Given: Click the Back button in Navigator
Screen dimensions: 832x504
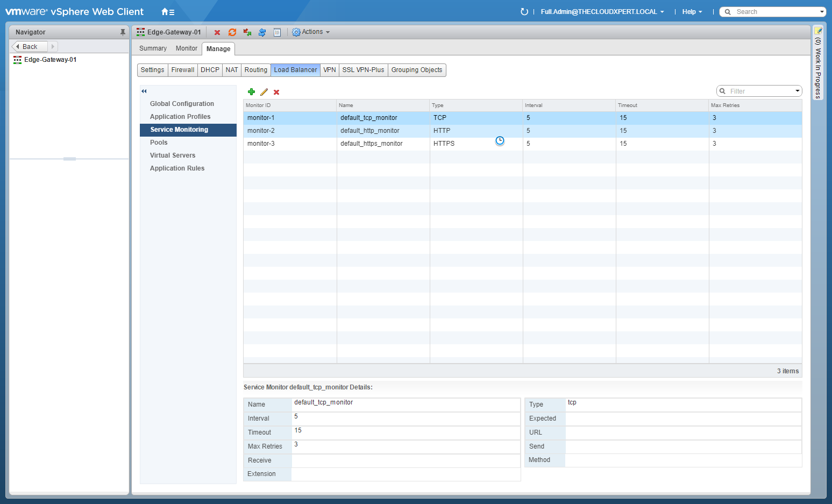Looking at the screenshot, I should (30, 47).
